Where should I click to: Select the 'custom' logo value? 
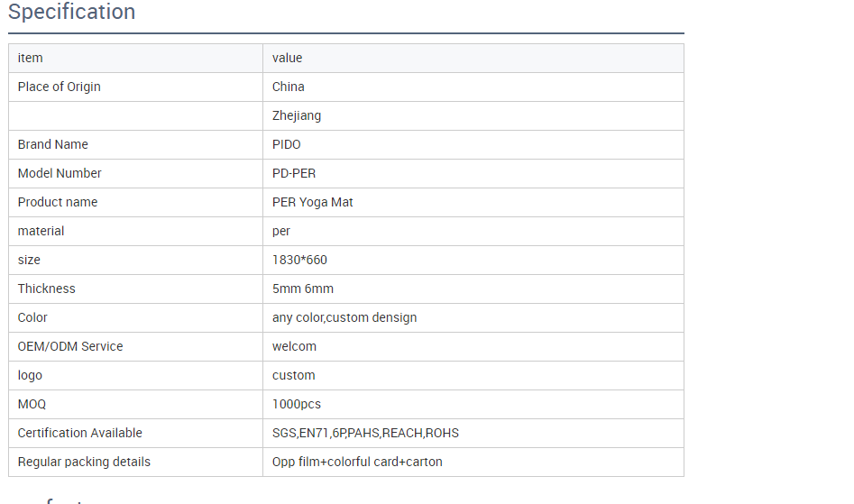point(294,375)
